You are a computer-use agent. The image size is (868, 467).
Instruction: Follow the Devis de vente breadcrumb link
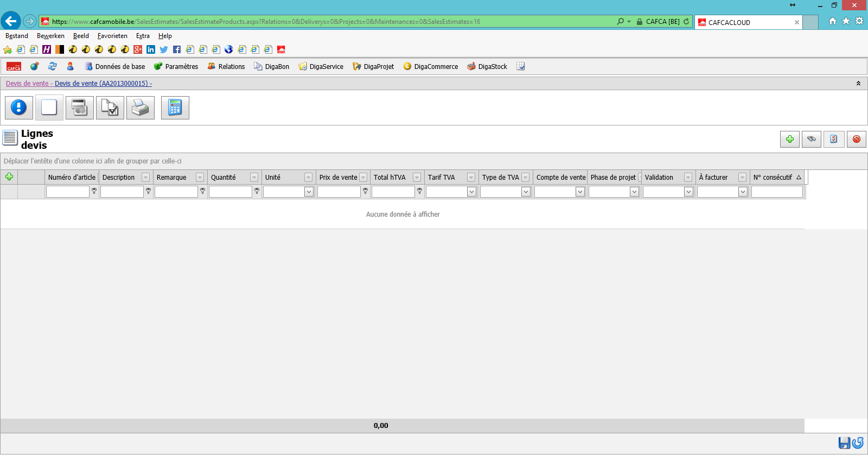tap(27, 84)
